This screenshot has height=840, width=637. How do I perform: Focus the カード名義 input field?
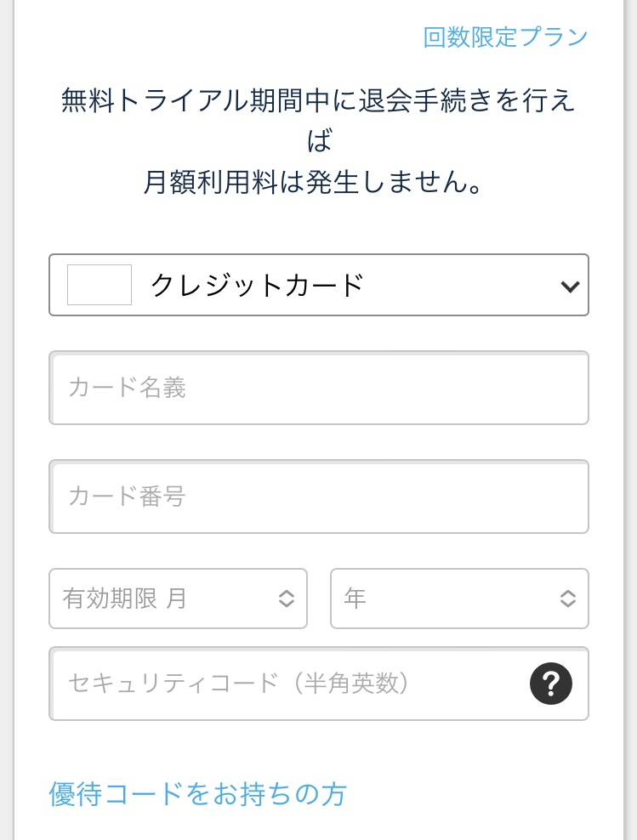click(x=319, y=388)
